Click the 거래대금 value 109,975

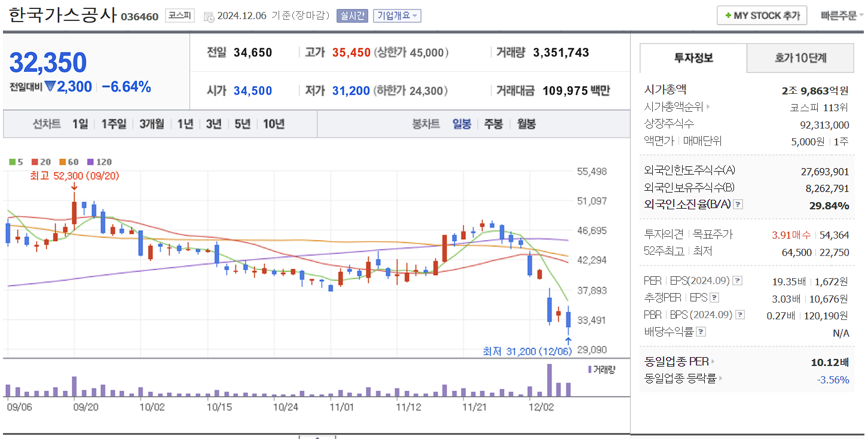pyautogui.click(x=565, y=91)
